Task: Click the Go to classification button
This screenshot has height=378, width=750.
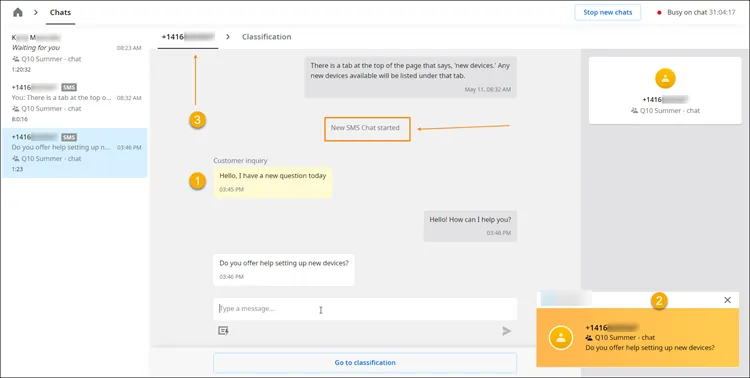Action: coord(365,363)
